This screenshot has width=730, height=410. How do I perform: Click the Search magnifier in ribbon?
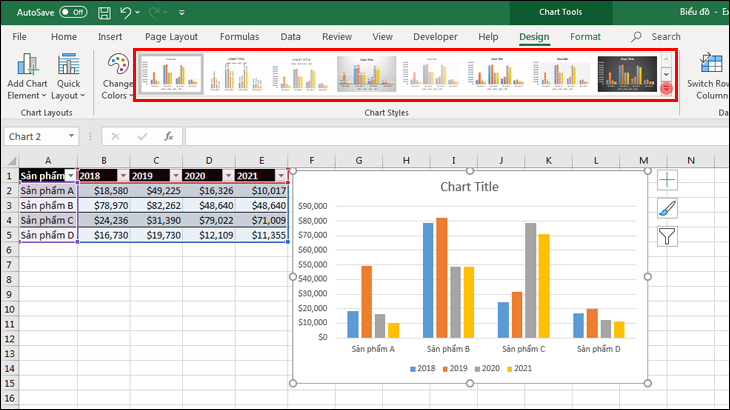click(x=637, y=37)
